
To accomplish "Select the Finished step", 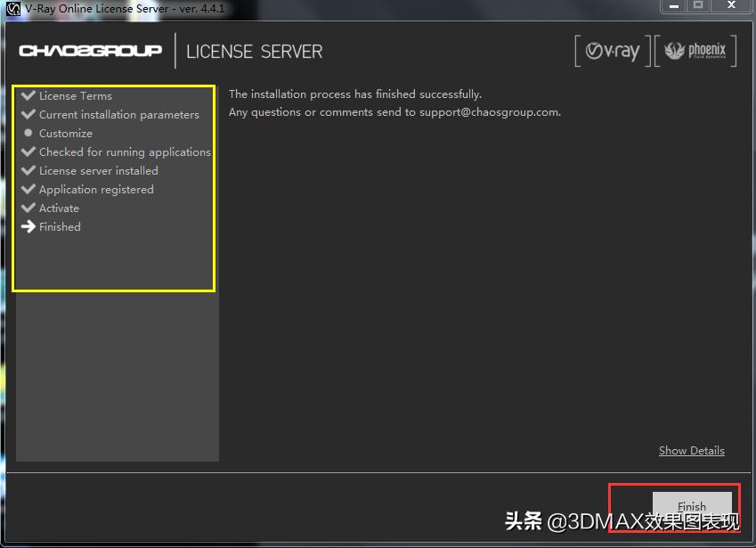I will (x=60, y=226).
